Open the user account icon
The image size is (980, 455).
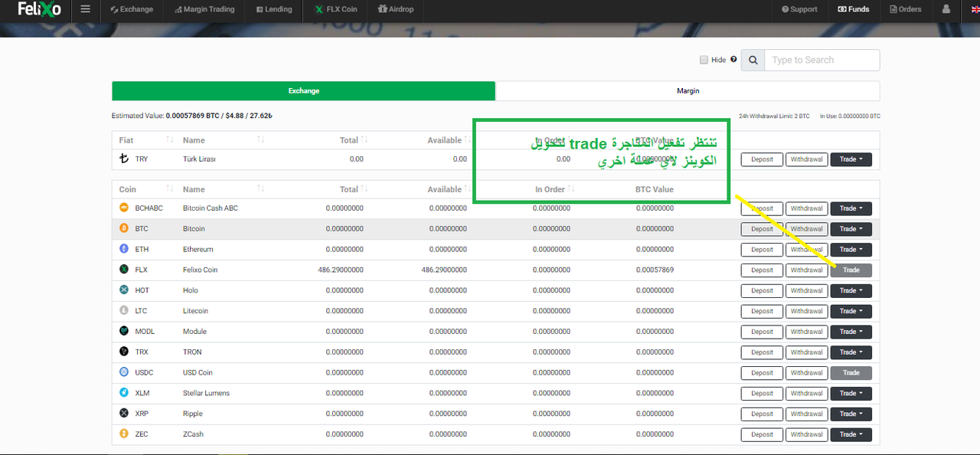tap(946, 10)
